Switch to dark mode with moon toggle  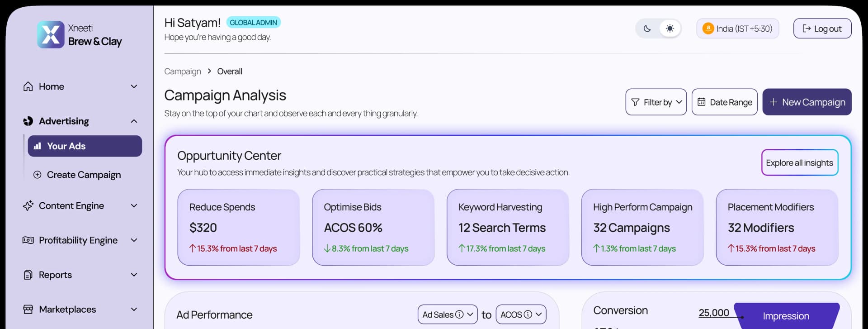(647, 29)
